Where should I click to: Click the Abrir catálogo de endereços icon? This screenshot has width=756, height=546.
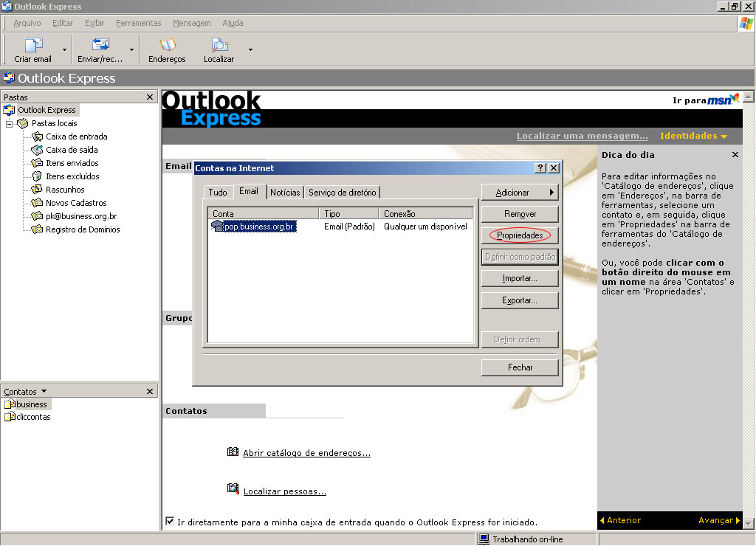[233, 452]
